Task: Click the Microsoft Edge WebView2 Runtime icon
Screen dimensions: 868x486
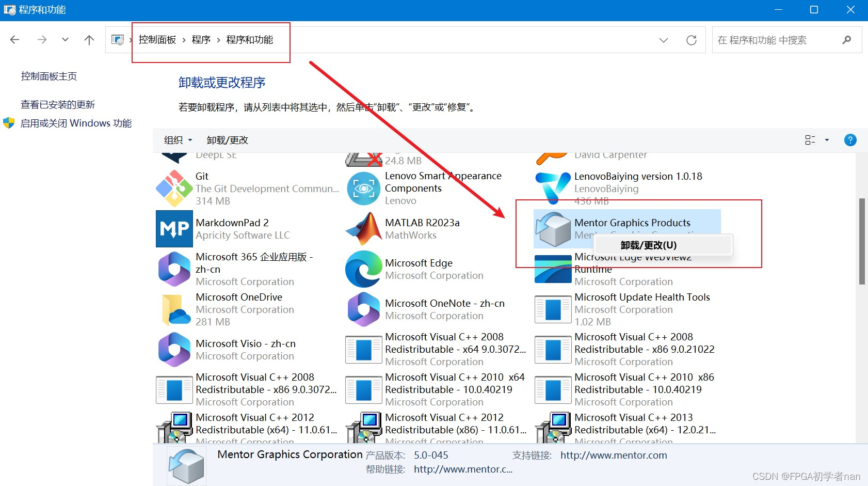Action: point(553,269)
